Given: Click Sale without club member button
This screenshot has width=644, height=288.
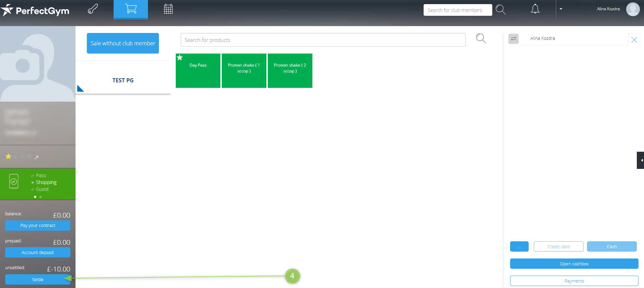Looking at the screenshot, I should (123, 43).
